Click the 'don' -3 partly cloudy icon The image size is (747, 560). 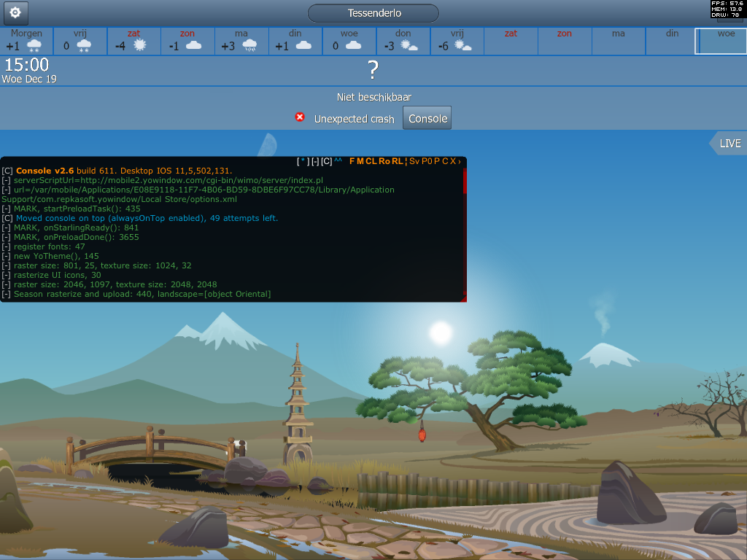coord(410,46)
